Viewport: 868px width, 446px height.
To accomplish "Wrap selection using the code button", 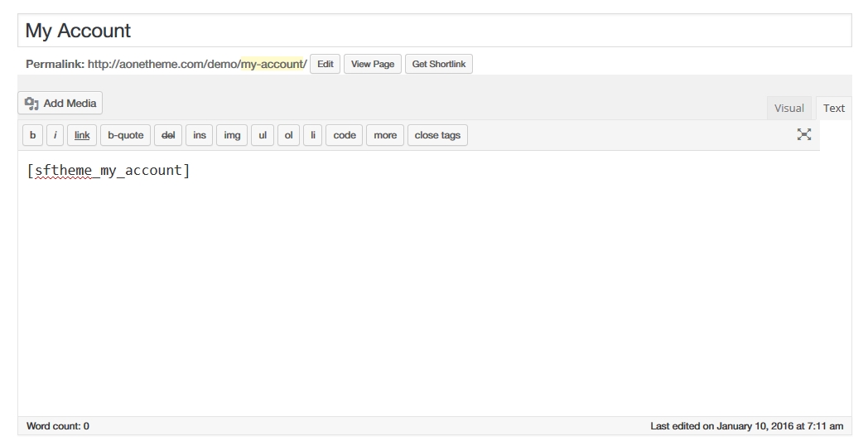I will pyautogui.click(x=345, y=135).
